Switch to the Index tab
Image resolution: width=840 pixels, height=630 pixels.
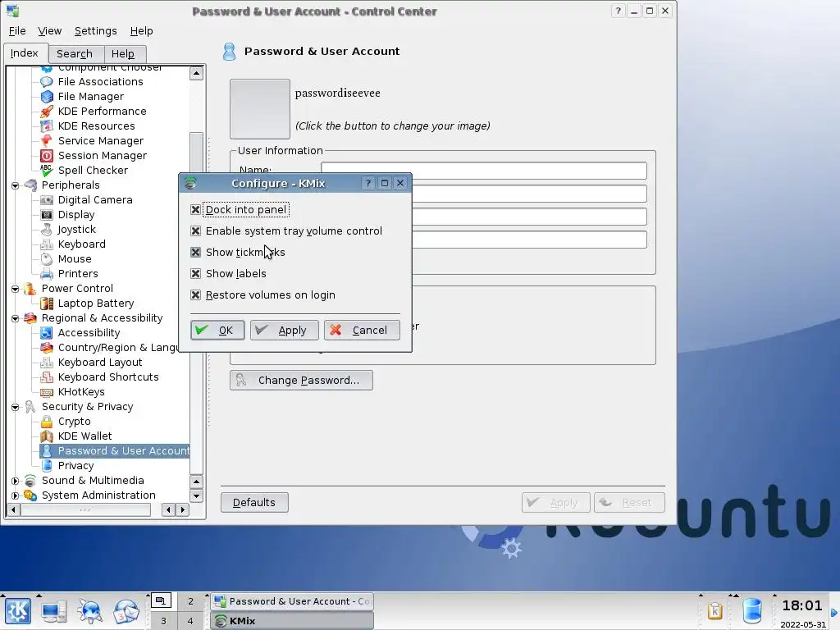point(25,53)
